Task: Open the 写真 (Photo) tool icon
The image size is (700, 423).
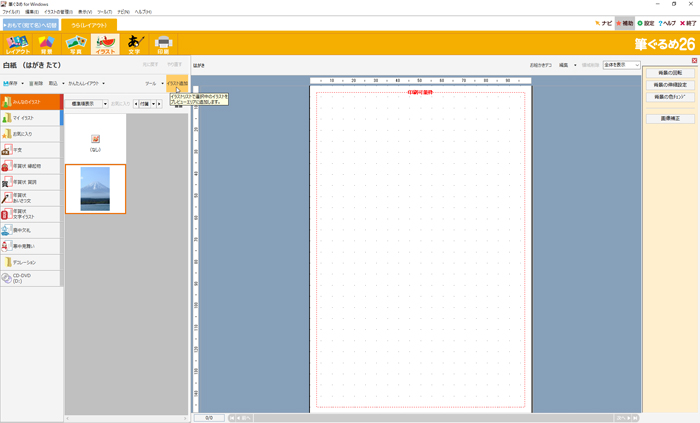Action: click(x=75, y=43)
